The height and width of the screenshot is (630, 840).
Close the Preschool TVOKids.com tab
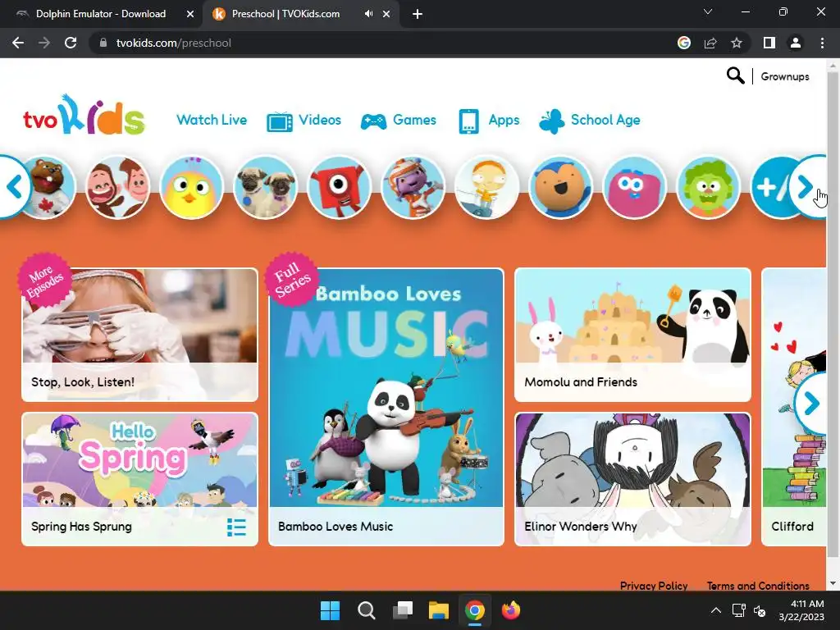(x=386, y=14)
